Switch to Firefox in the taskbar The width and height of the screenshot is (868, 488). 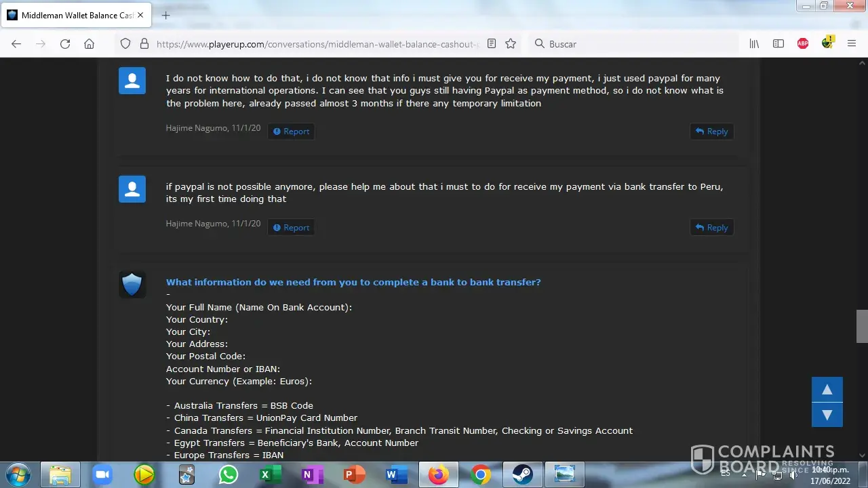pos(439,474)
